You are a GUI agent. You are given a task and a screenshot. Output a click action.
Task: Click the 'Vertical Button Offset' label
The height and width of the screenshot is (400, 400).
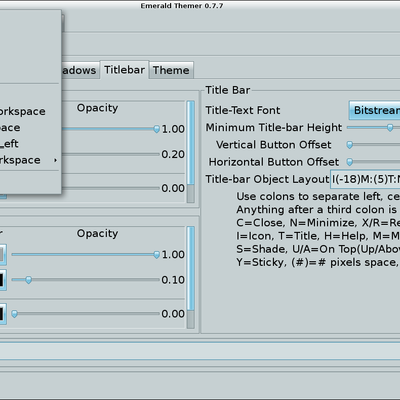pyautogui.click(x=273, y=145)
